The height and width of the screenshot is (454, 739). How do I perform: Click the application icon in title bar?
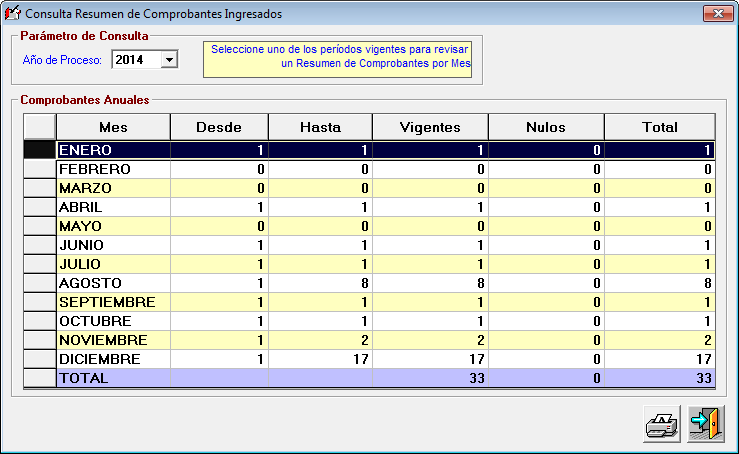[12, 13]
